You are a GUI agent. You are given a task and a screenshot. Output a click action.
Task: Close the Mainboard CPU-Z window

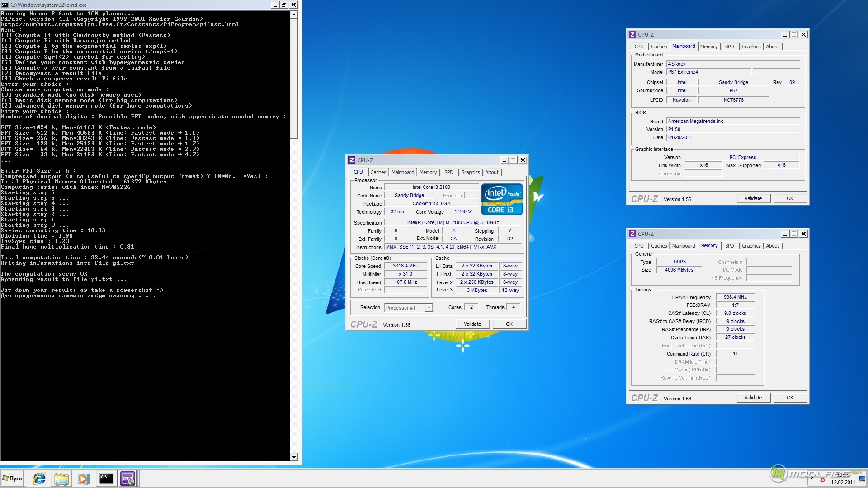803,34
